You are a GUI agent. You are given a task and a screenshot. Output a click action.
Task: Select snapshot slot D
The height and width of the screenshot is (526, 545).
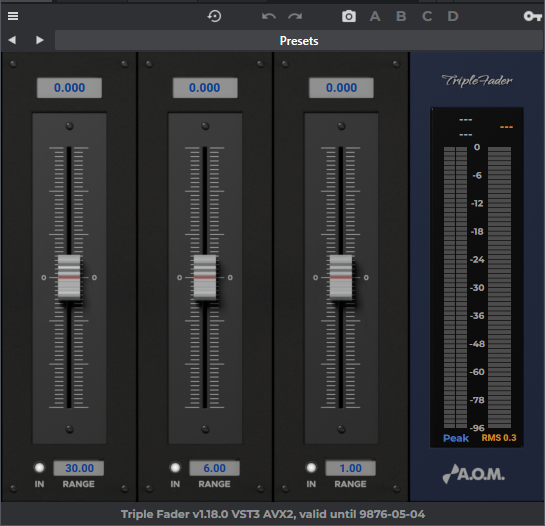click(x=453, y=16)
